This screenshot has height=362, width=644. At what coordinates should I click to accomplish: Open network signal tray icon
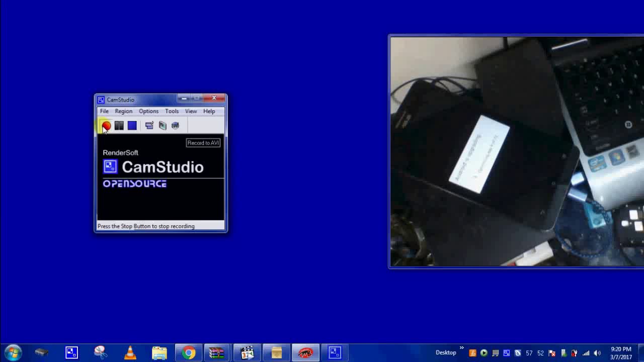tap(586, 353)
